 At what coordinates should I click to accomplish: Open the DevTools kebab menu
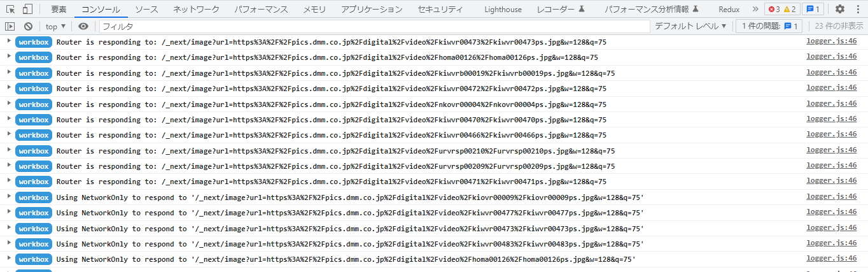857,9
